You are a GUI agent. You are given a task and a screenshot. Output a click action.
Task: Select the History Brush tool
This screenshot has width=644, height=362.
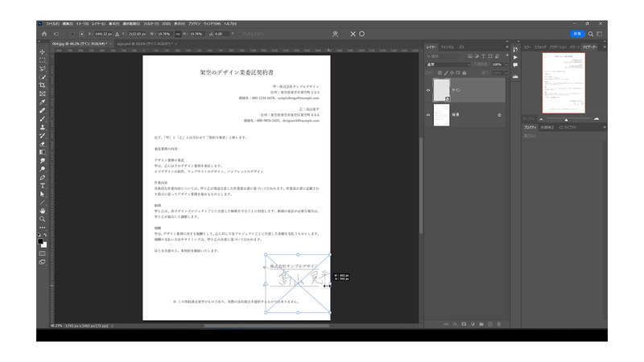tap(43, 135)
